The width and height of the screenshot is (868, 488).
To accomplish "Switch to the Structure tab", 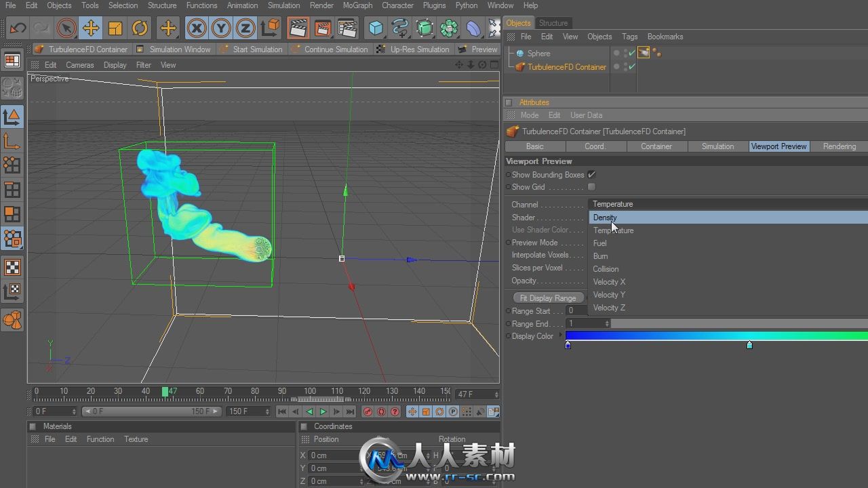I will point(553,23).
